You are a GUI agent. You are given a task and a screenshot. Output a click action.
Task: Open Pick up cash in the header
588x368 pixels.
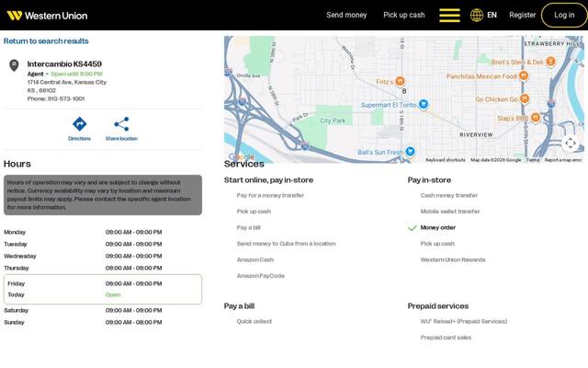404,15
